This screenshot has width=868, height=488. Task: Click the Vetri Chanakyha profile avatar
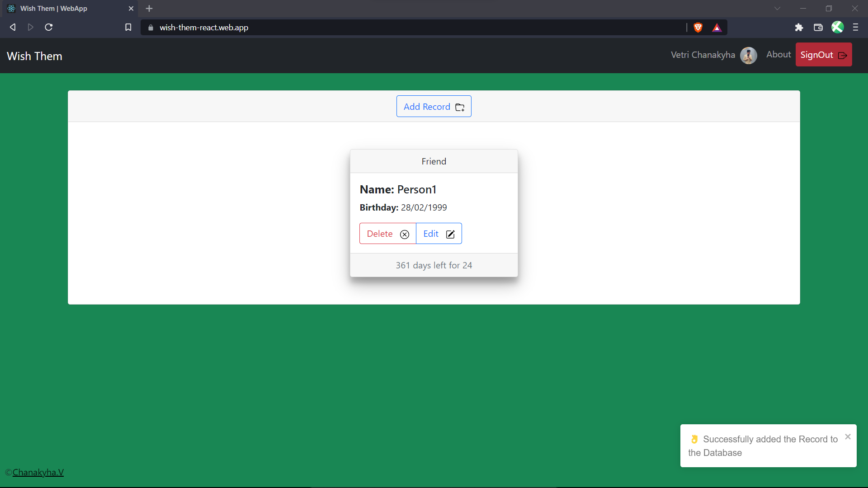pos(748,55)
